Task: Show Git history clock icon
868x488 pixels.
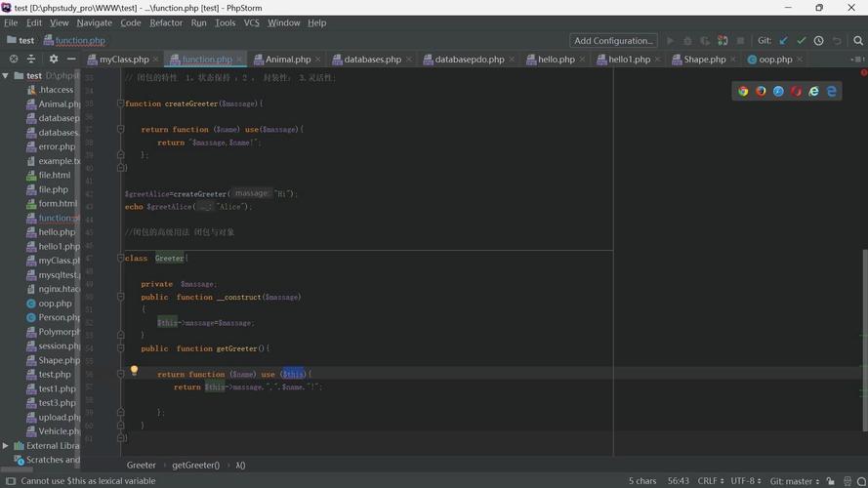Action: tap(819, 40)
